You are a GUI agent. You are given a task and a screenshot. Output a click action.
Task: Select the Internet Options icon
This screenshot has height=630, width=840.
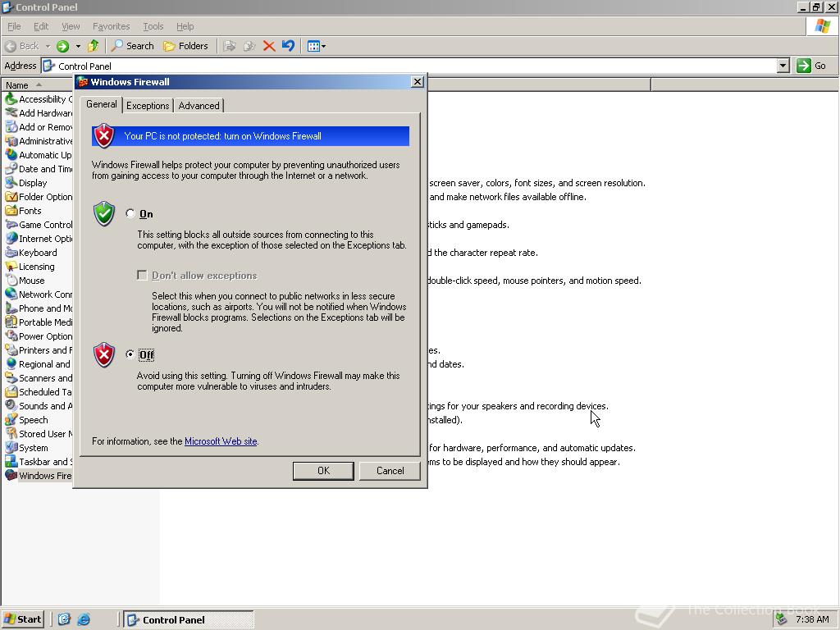click(x=11, y=239)
